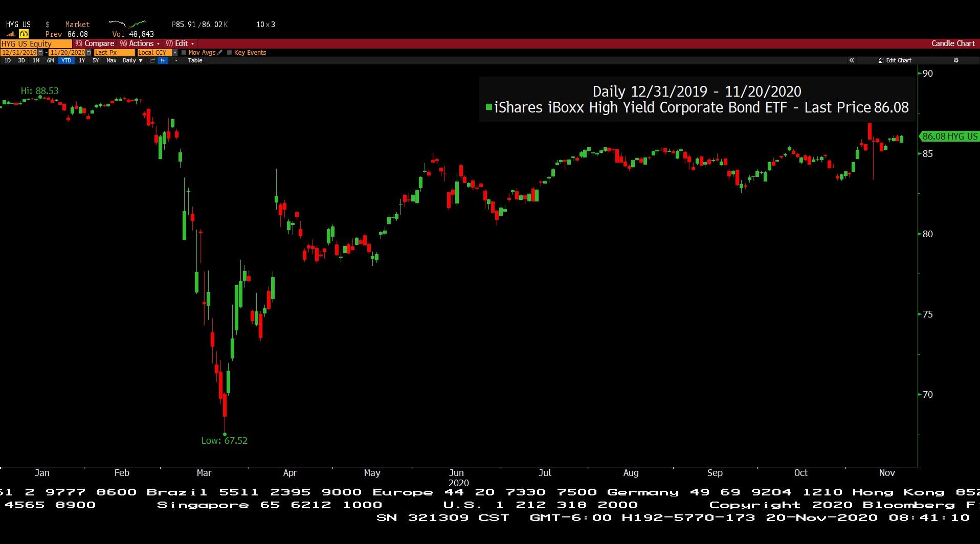This screenshot has height=544, width=980.
Task: Click the start date field 12/31/2019
Action: pos(19,53)
